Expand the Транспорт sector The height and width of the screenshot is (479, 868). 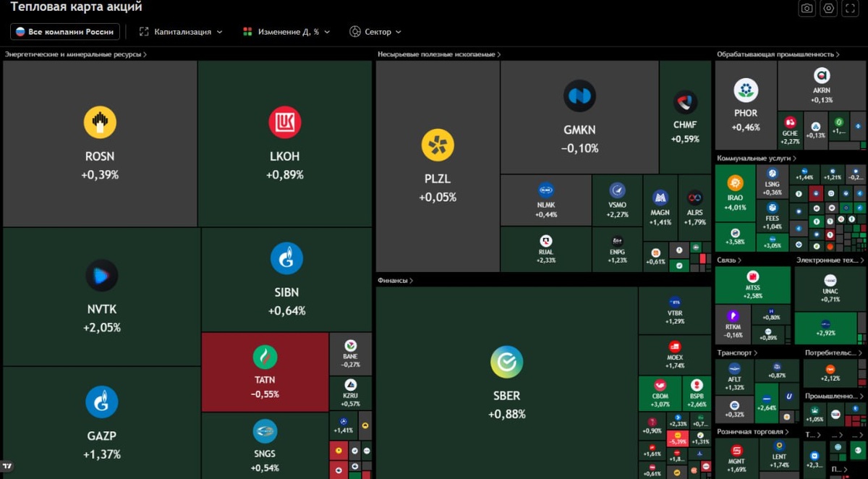(737, 353)
